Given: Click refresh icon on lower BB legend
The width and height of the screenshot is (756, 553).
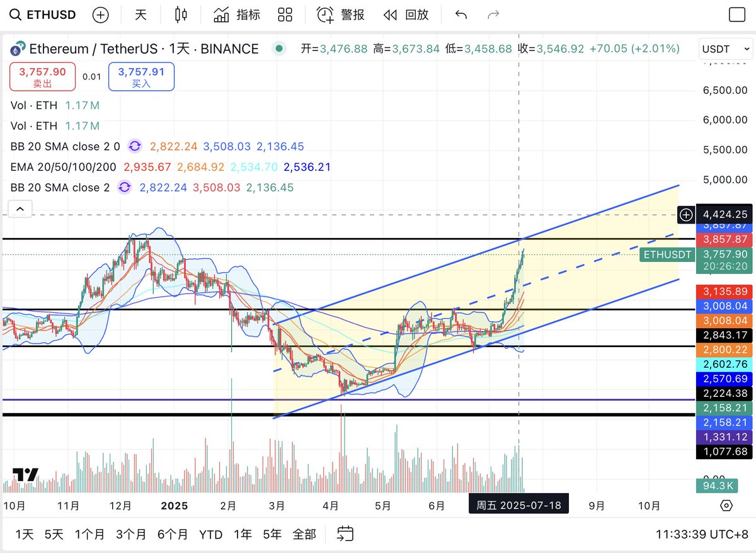Looking at the screenshot, I should tap(125, 188).
